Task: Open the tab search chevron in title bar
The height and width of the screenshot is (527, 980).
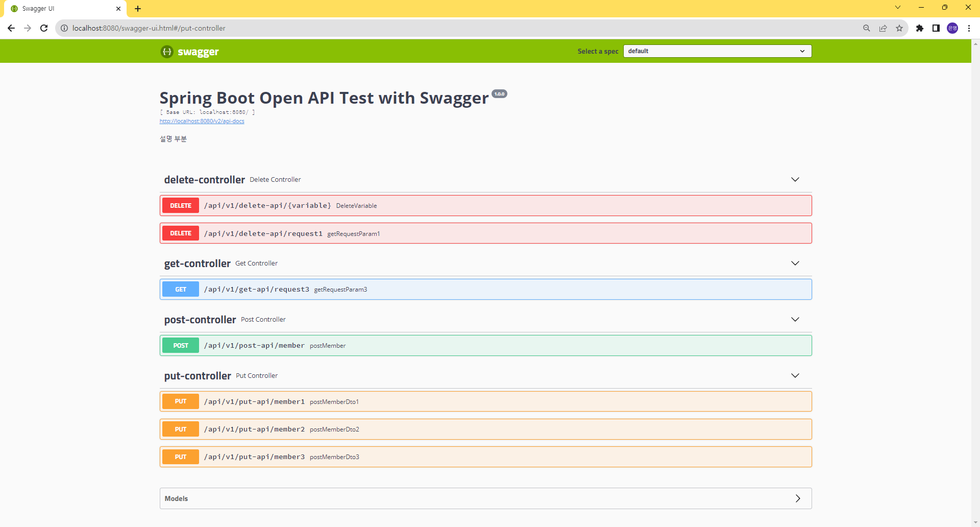Action: 898,7
